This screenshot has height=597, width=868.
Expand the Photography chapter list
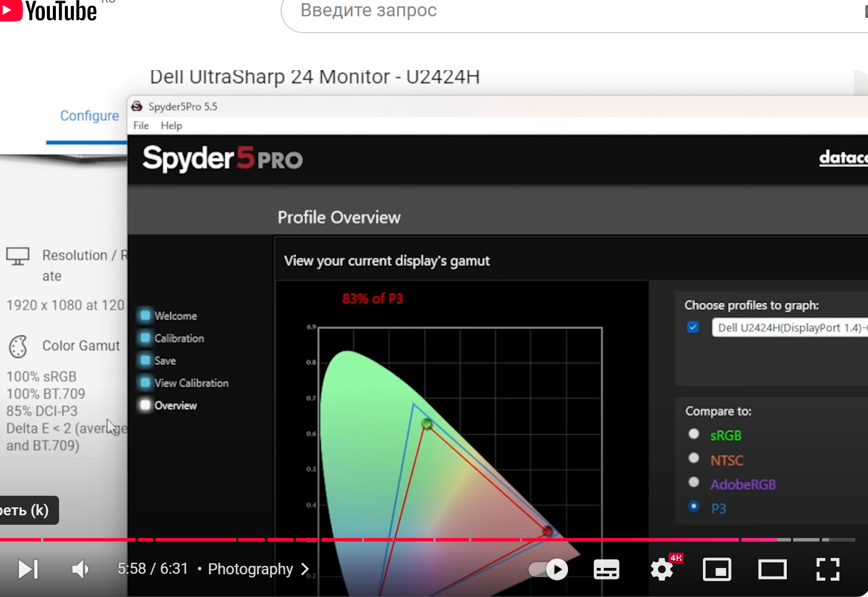coord(258,569)
